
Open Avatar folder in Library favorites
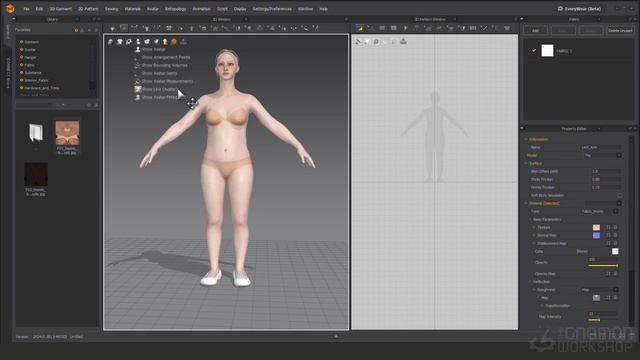click(30, 50)
